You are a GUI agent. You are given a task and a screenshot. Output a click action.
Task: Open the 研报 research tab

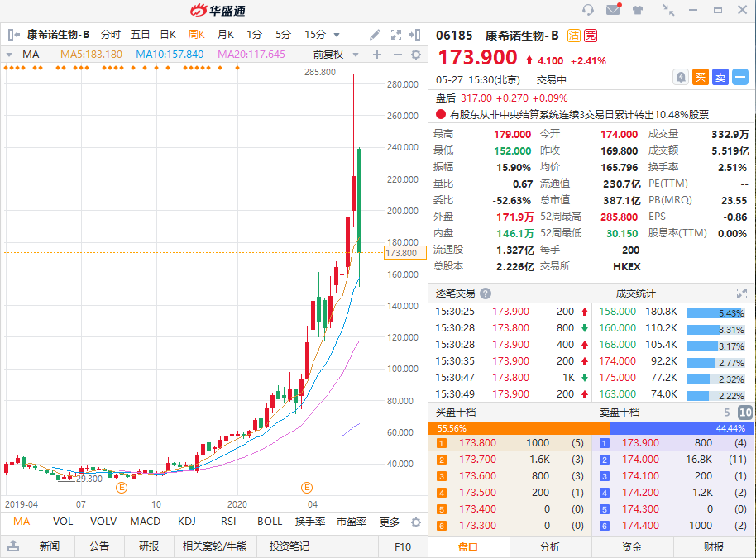click(149, 546)
